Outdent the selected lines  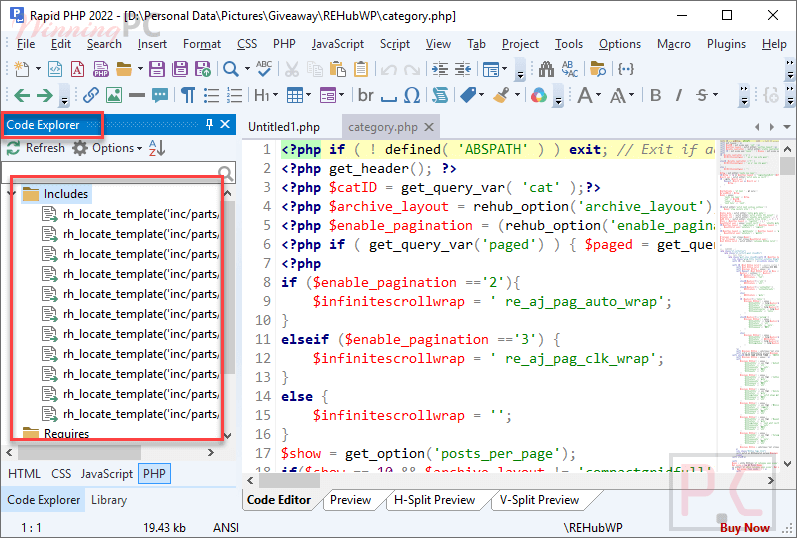pos(463,69)
